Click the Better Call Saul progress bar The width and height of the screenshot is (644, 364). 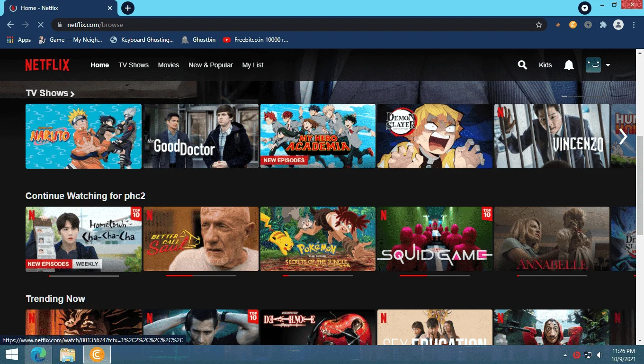coord(201,275)
